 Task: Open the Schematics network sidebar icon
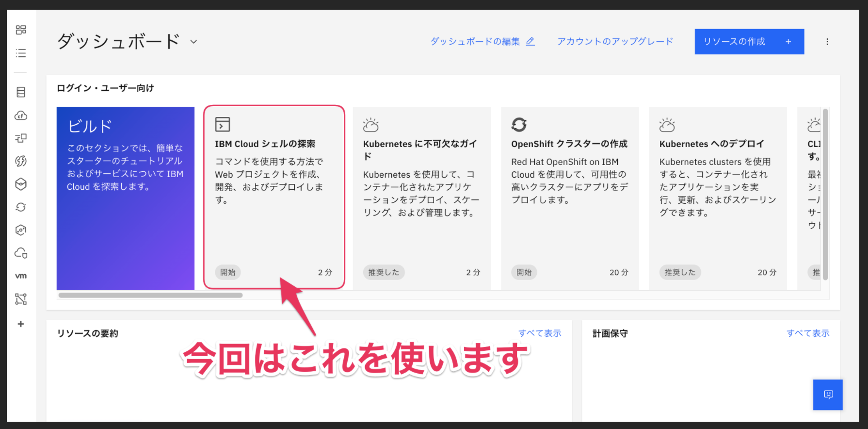pos(21,299)
